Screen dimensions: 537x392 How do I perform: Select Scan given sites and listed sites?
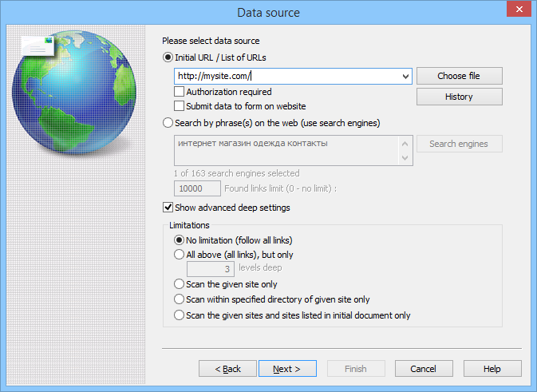point(179,315)
